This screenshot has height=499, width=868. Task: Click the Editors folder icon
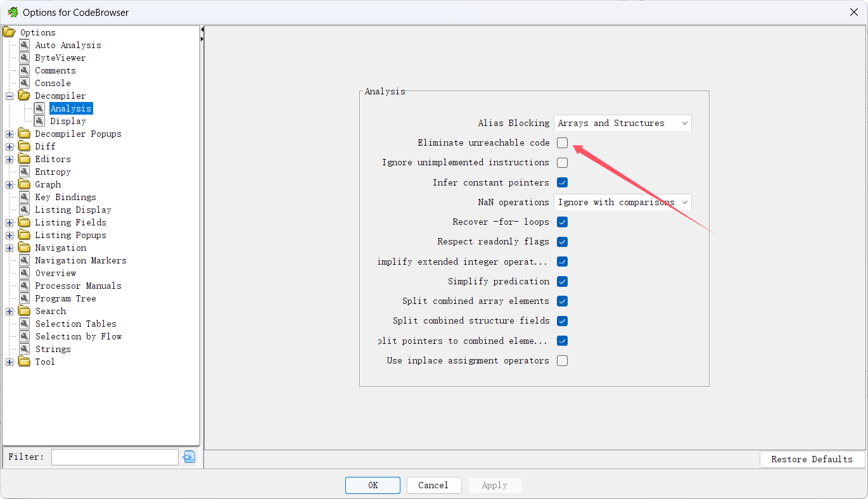point(24,159)
